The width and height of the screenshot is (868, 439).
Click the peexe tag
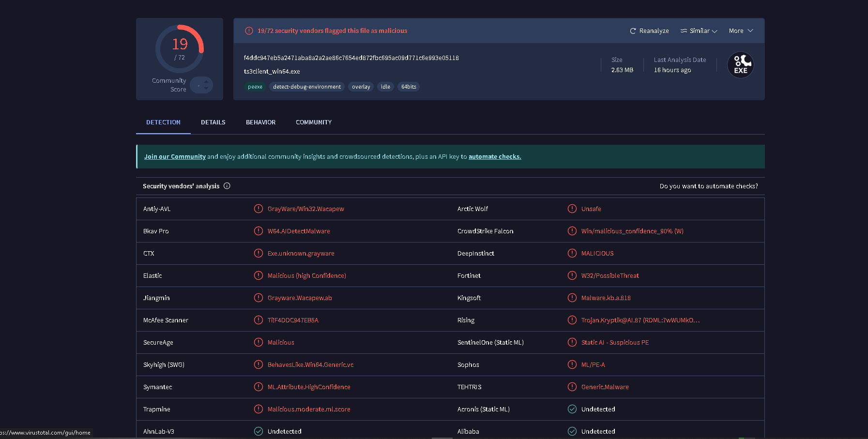(255, 87)
